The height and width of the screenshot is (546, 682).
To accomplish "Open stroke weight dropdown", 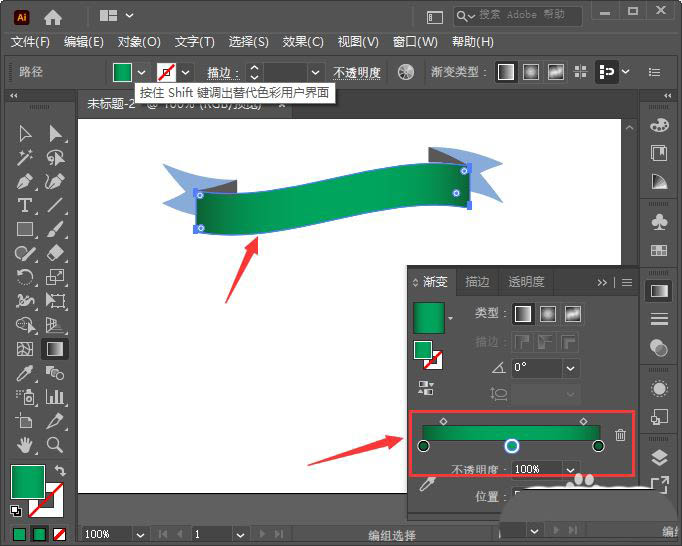I will pos(316,73).
